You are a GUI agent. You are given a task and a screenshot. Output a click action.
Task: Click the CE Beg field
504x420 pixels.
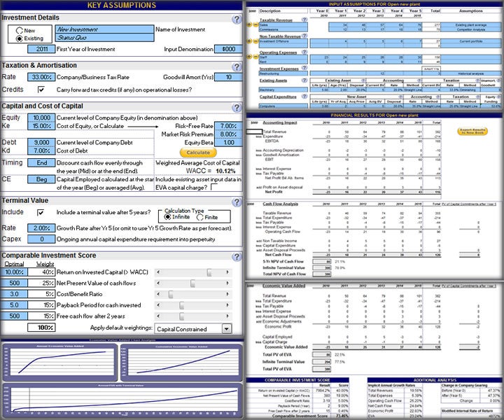(41, 179)
